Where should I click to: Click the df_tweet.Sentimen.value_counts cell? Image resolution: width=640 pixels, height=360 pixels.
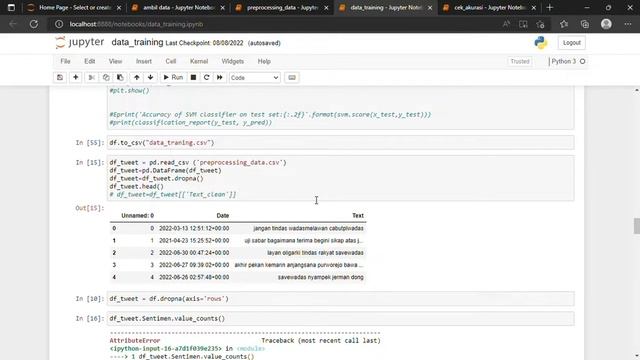340,318
